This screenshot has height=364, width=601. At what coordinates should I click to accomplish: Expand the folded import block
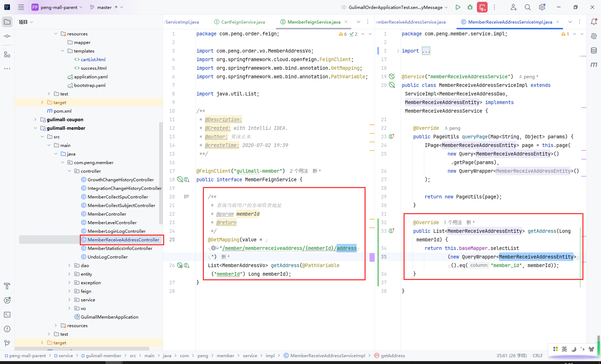(x=426, y=51)
